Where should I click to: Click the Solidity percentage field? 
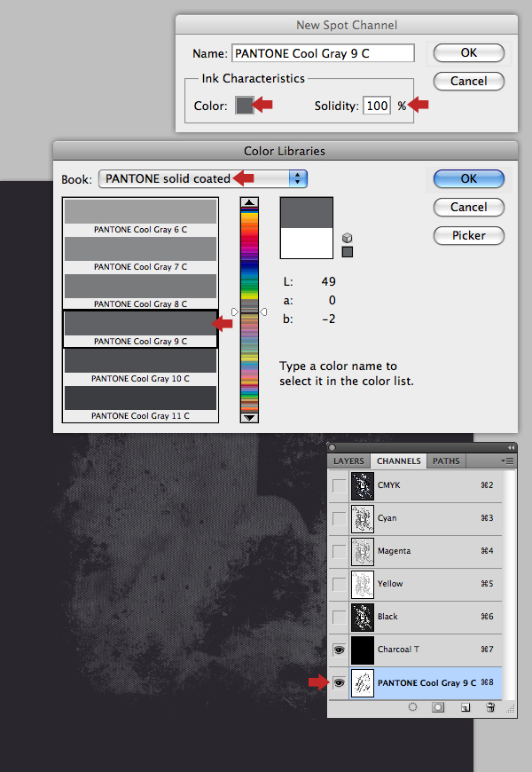(377, 106)
